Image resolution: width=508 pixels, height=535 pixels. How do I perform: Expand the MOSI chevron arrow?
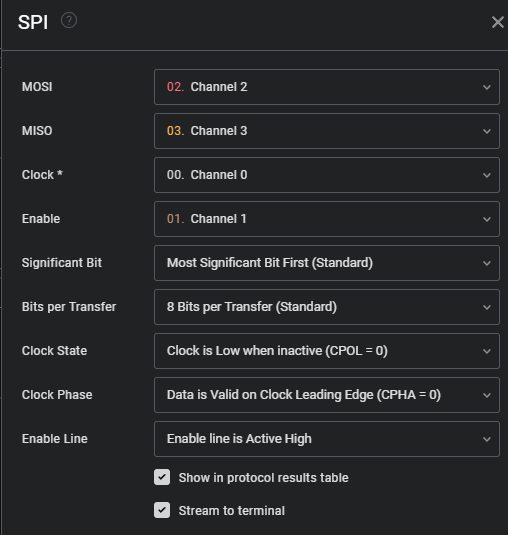pos(487,87)
